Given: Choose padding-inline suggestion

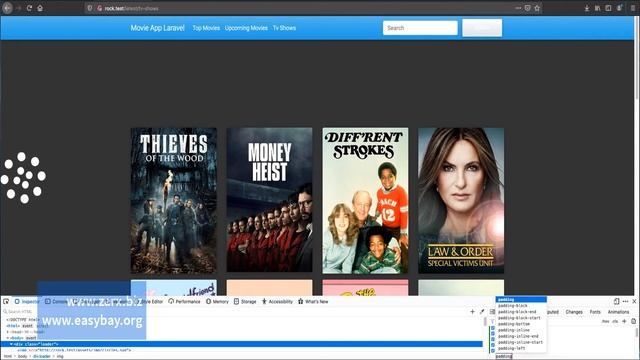Looking at the screenshot, I should coord(521,330).
